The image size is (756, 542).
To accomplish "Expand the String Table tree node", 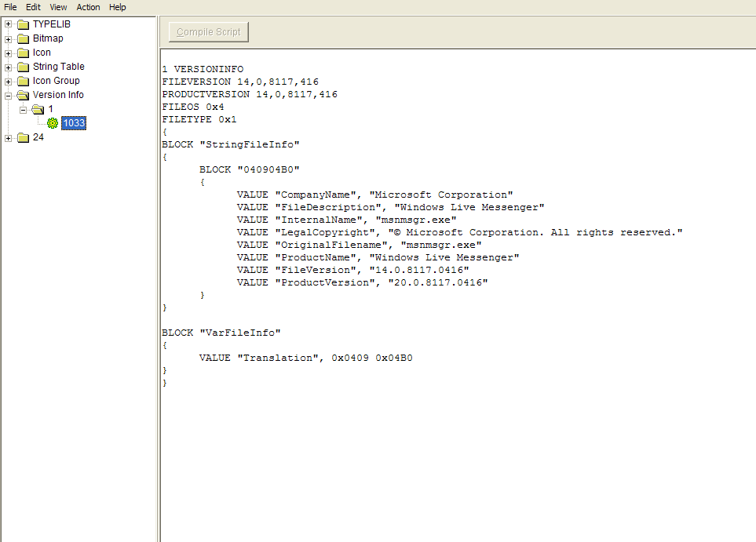I will coord(8,67).
